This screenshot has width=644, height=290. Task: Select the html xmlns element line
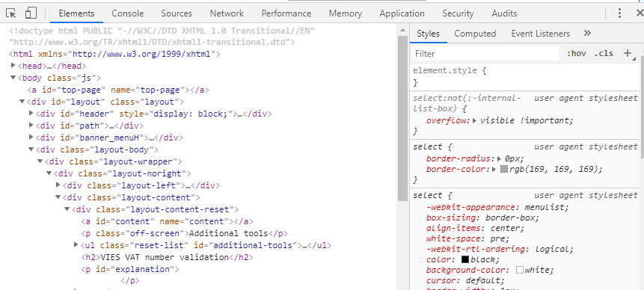click(115, 54)
